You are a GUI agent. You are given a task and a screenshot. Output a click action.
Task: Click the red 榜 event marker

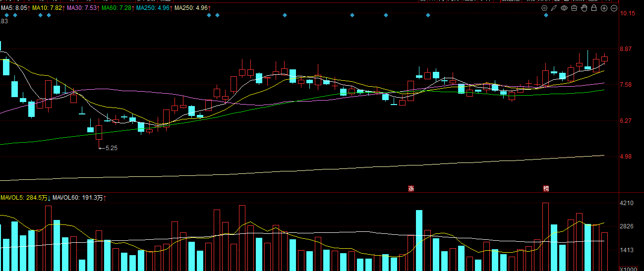tap(546, 188)
